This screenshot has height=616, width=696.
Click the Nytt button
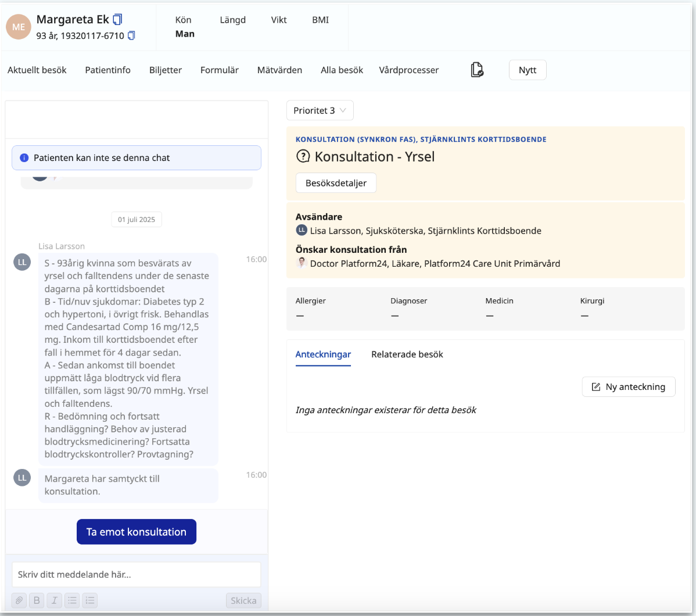(528, 70)
